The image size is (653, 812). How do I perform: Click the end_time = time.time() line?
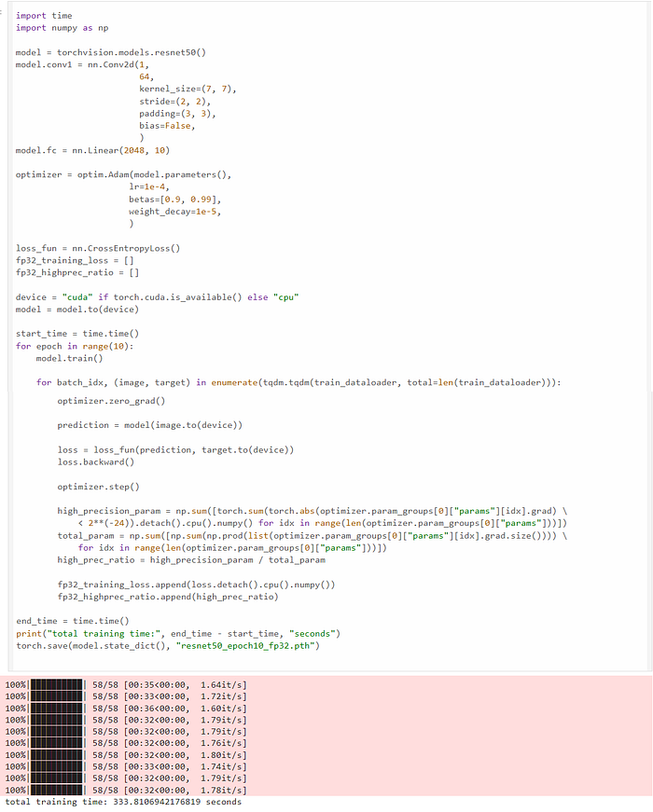[73, 621]
